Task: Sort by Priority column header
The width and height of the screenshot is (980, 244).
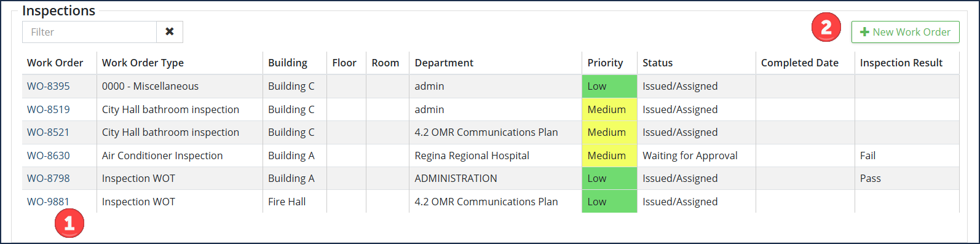Action: coord(605,63)
